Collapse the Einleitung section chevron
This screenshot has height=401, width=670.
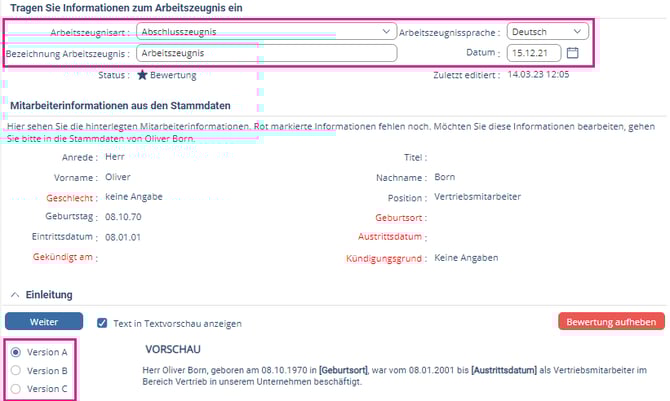15,295
